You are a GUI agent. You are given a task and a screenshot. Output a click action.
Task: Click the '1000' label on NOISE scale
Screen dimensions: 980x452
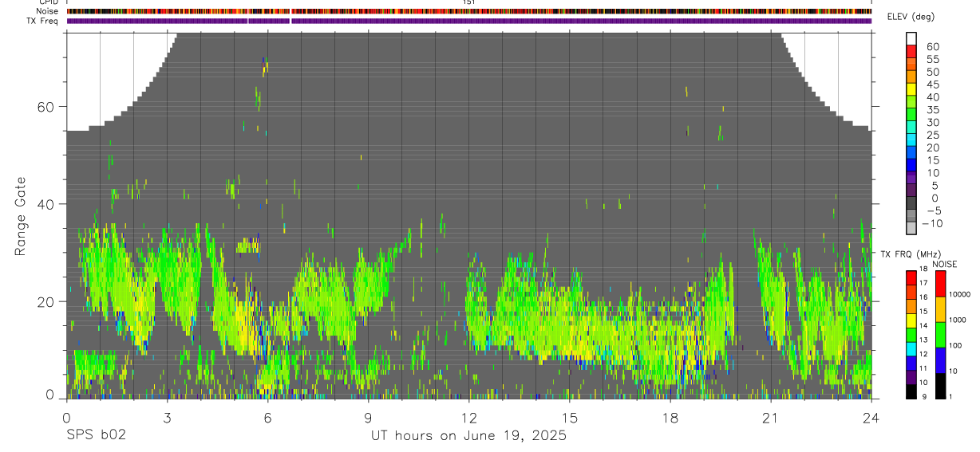coord(958,320)
